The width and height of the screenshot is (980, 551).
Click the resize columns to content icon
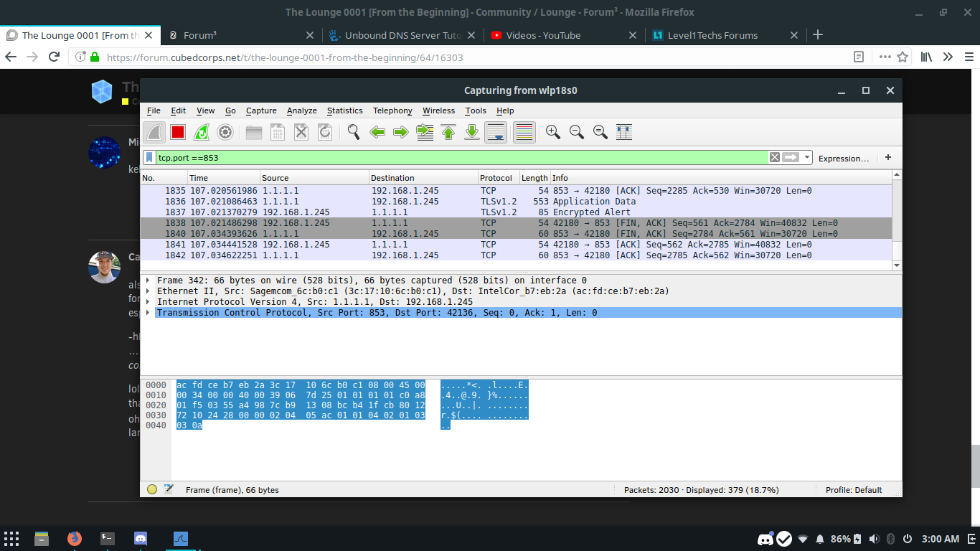click(x=624, y=132)
